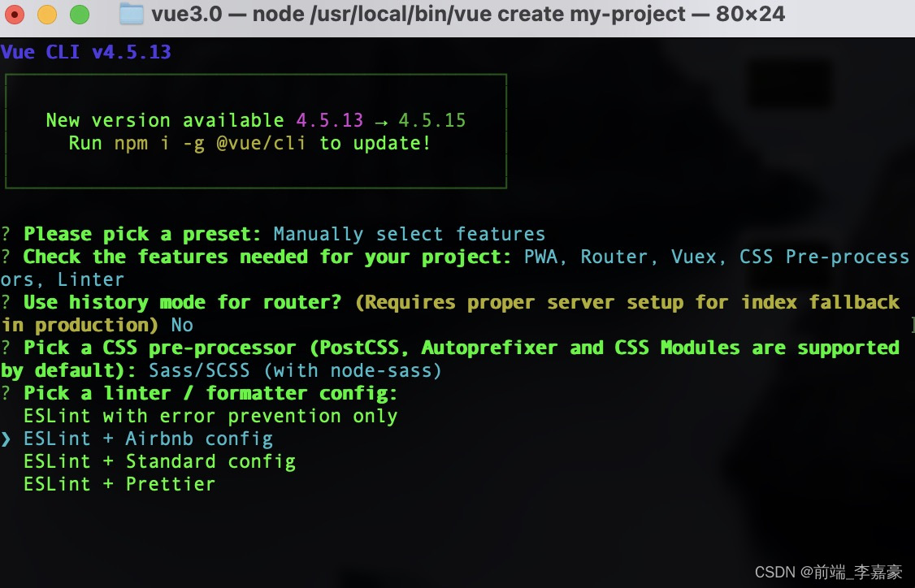915x588 pixels.
Task: Click the version number '4.5.15'
Action: [432, 120]
